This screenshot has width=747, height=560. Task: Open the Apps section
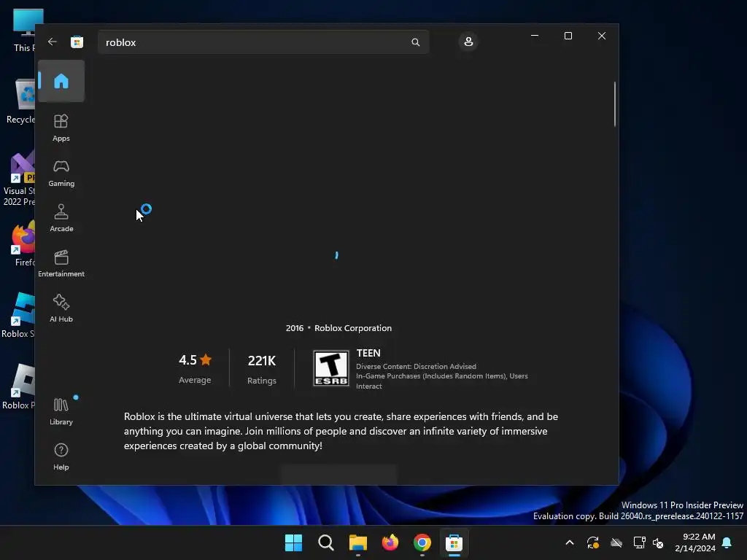61,128
